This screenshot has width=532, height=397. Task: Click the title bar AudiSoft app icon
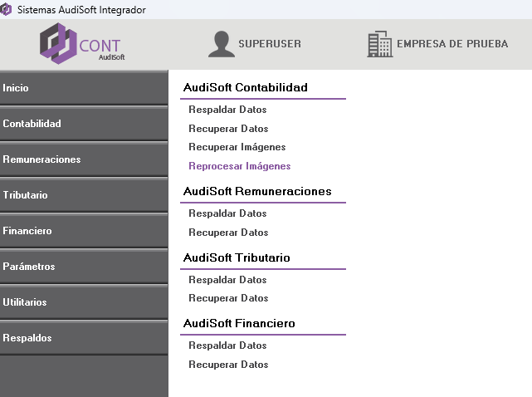point(7,9)
